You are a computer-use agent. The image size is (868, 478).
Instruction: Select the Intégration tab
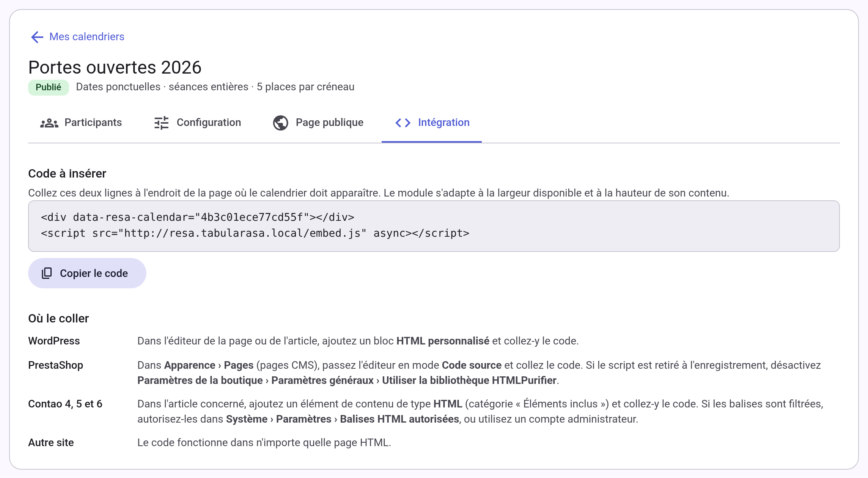point(432,123)
